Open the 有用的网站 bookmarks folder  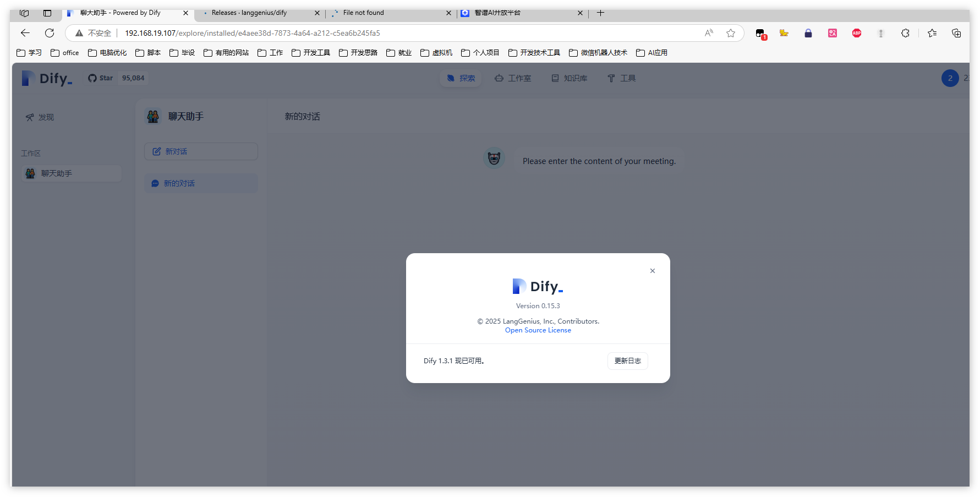point(226,53)
